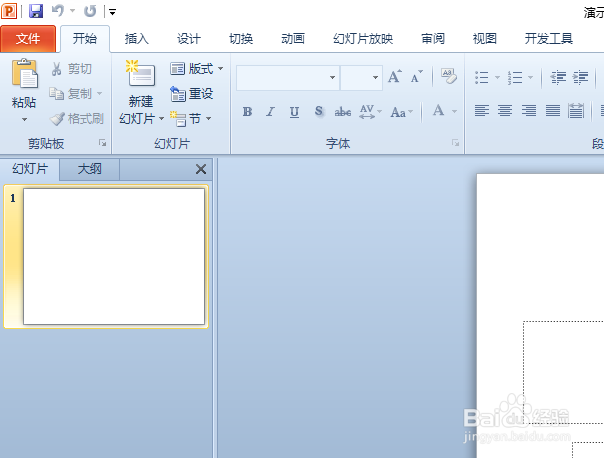604x458 pixels.
Task: Open the AV character spacing menu
Action: pyautogui.click(x=370, y=112)
